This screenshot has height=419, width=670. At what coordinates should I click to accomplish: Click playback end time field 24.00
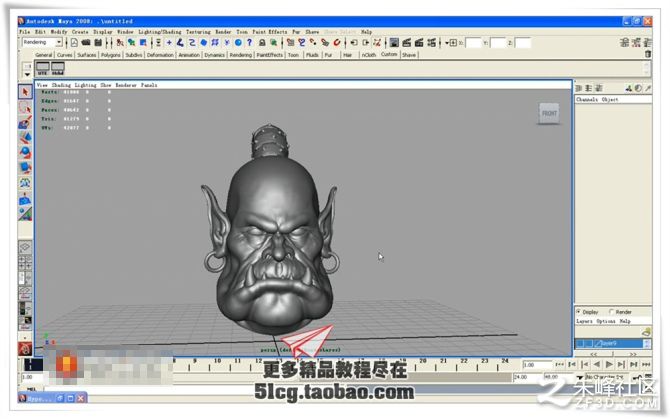click(526, 377)
